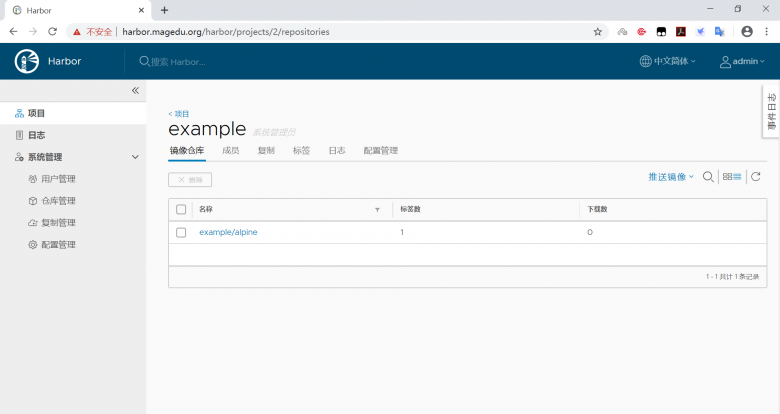Click the Harbor lighthouse logo
This screenshot has width=780, height=414.
[x=27, y=61]
